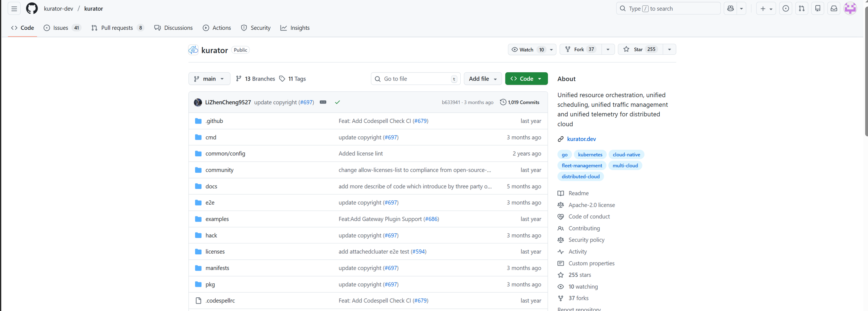
Task: Click the Apache-2.0 license scale icon
Action: 561,205
